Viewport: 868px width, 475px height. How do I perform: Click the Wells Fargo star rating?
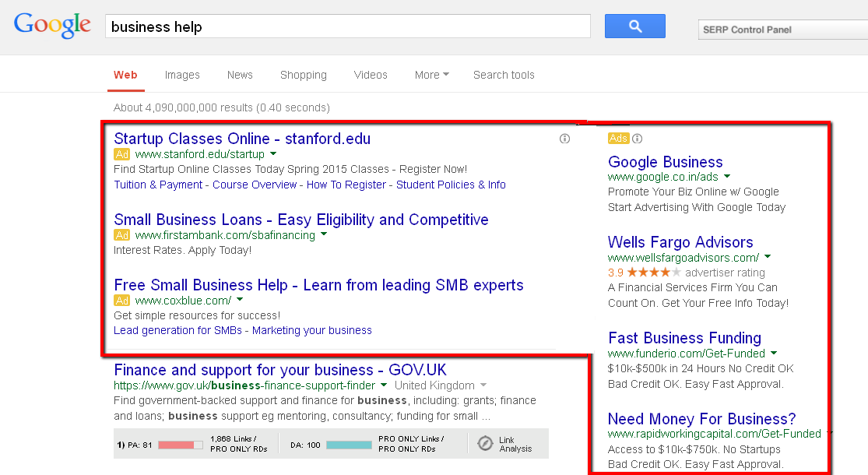point(654,273)
